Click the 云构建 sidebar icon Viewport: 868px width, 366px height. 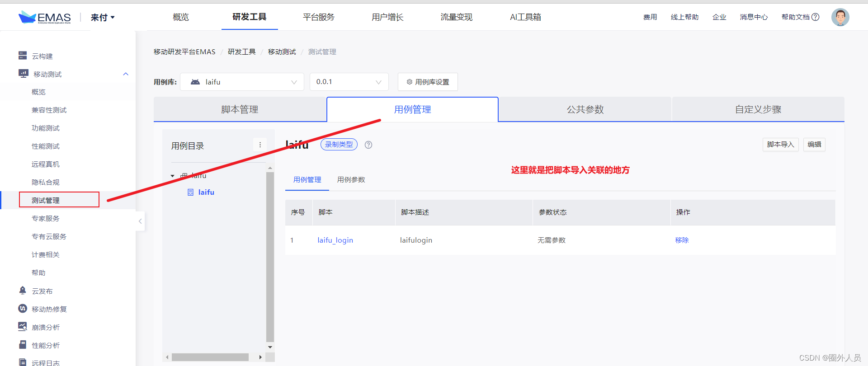pos(23,56)
